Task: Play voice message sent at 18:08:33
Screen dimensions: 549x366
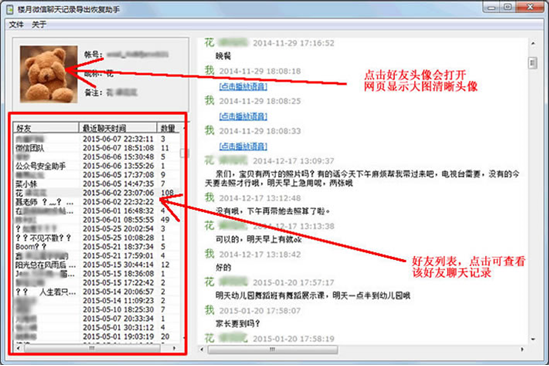Action: click(243, 146)
